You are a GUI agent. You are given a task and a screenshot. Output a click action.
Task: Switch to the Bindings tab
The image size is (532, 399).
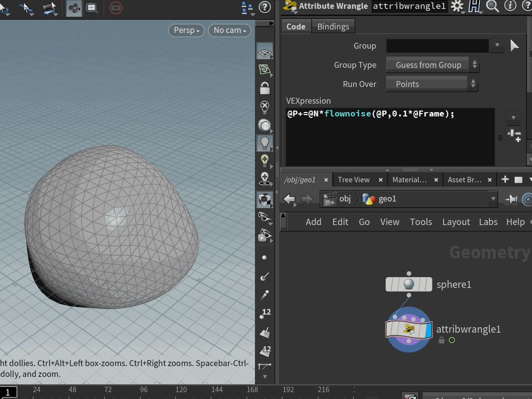(x=333, y=27)
